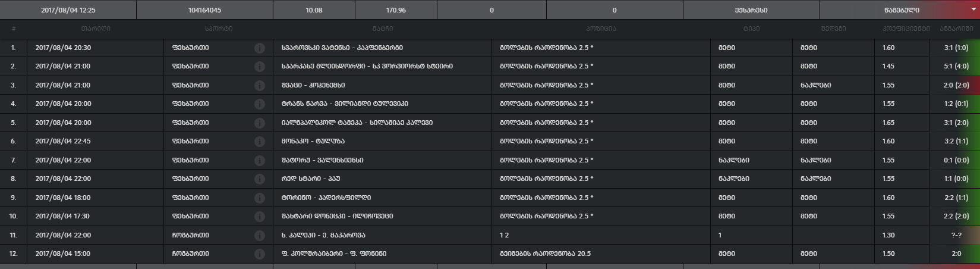Viewport: 980px width, 269px height.
Task: Show info for tennis match row 11
Action: pyautogui.click(x=260, y=236)
